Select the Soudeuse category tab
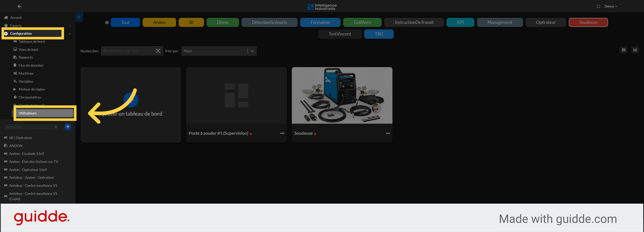 [588, 22]
